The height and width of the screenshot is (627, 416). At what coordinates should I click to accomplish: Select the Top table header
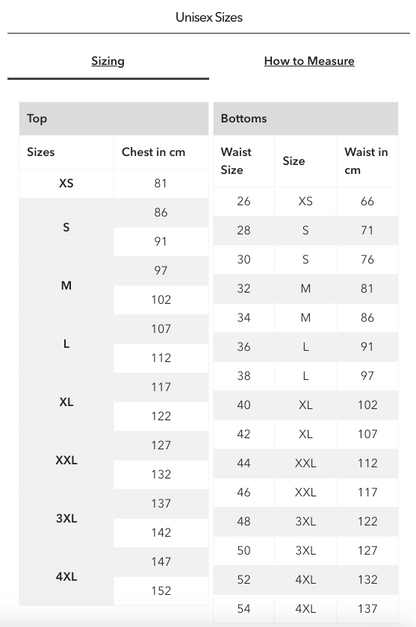(114, 118)
